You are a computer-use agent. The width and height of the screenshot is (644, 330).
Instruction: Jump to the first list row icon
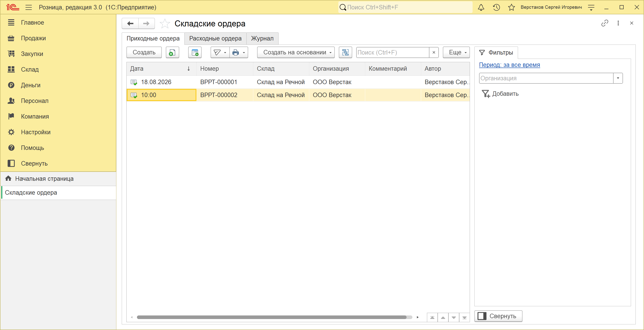[x=432, y=317]
